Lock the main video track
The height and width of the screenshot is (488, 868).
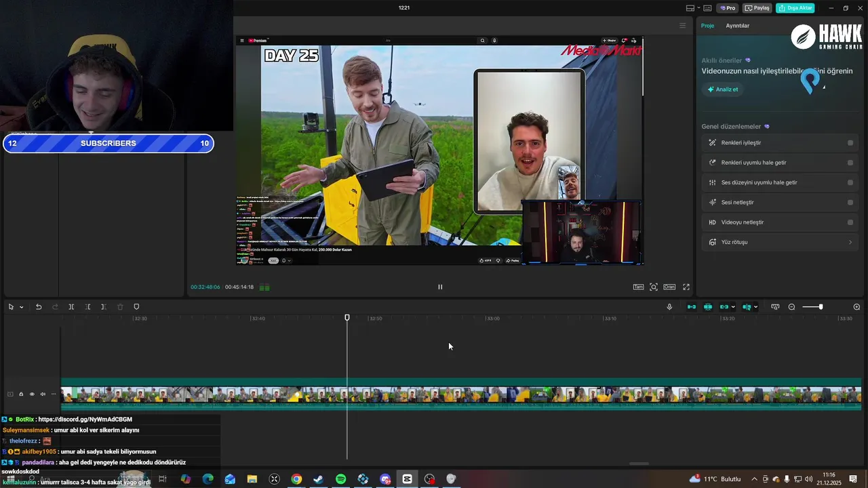click(x=21, y=394)
